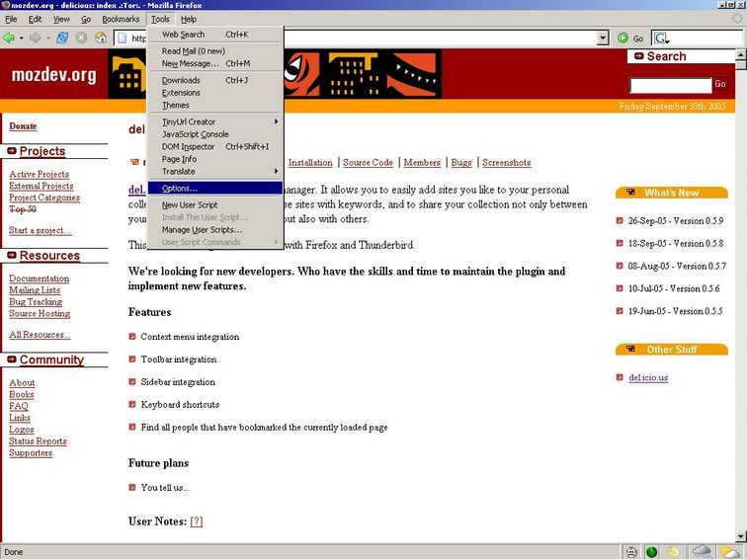Click the green Go button icon
747x560 pixels.
point(622,38)
